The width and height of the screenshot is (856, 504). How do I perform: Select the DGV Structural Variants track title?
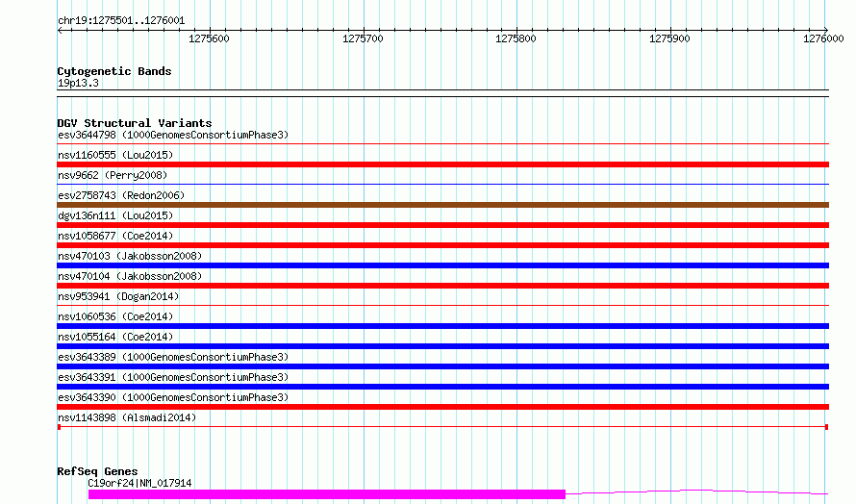135,123
